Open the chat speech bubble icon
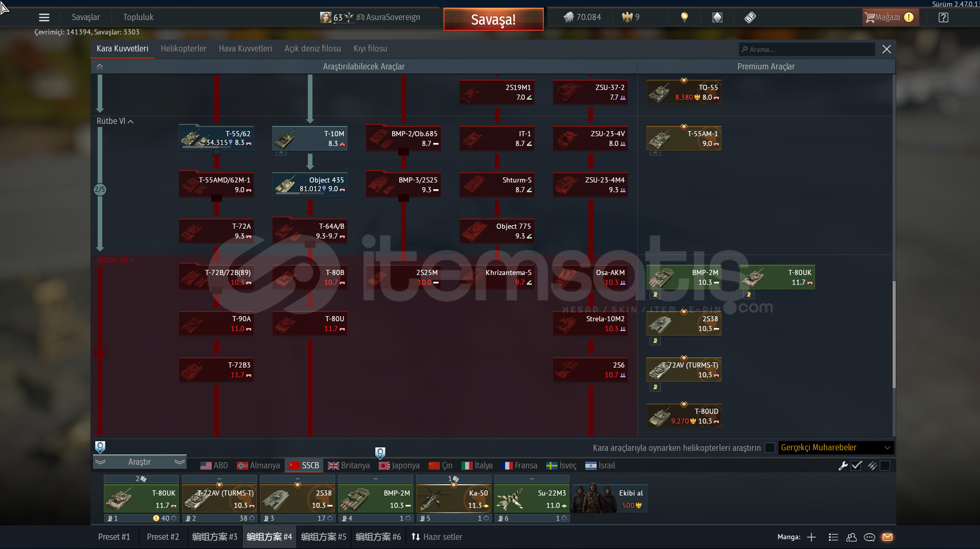The width and height of the screenshot is (980, 549). pos(870,537)
